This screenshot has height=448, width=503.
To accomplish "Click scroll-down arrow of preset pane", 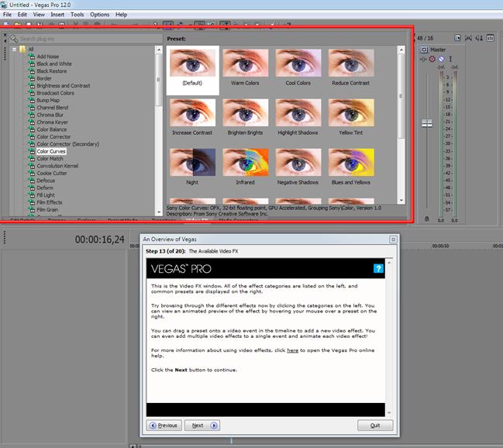I will [401, 201].
